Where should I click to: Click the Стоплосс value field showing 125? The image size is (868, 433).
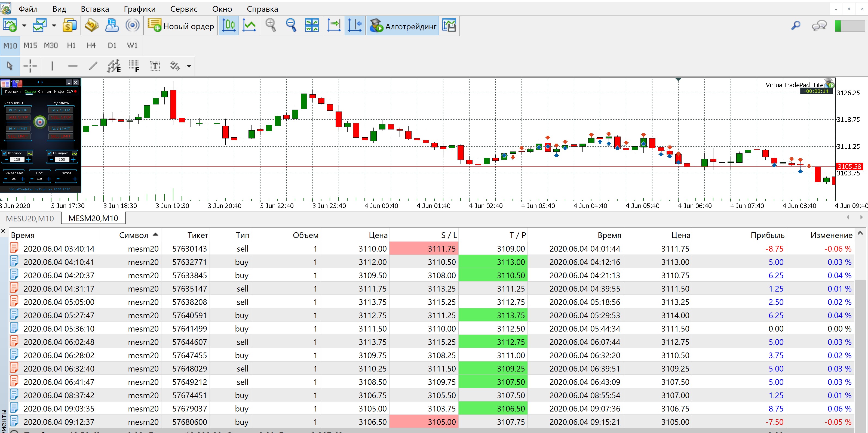pyautogui.click(x=17, y=160)
